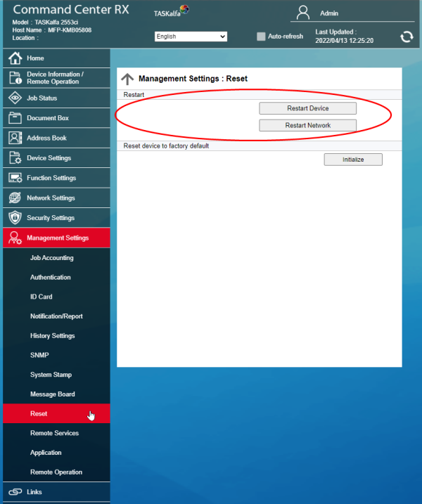Enable the Auto-refresh checkbox

pos(261,37)
